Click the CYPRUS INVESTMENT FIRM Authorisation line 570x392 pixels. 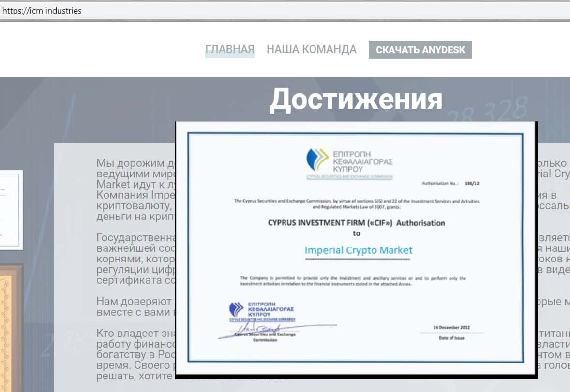coord(356,223)
